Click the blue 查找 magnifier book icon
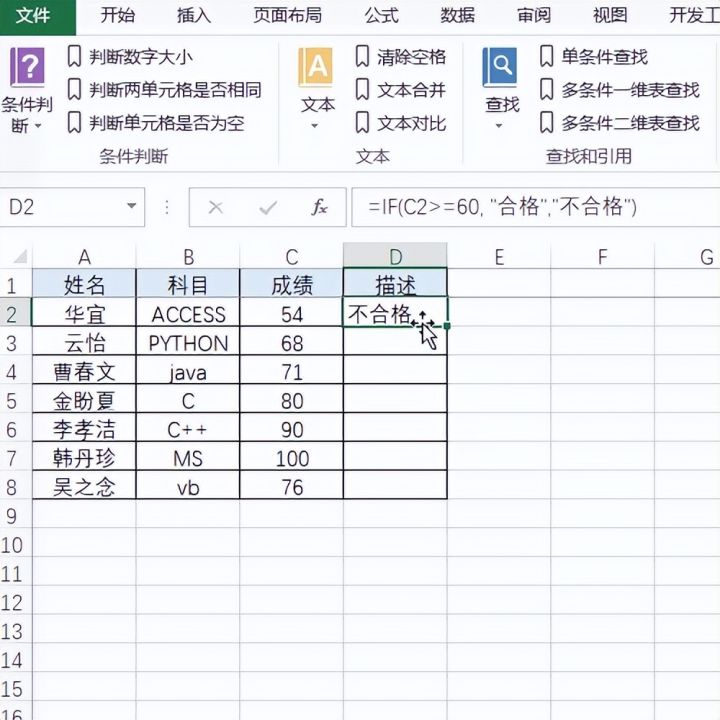The image size is (720, 720). tap(500, 67)
